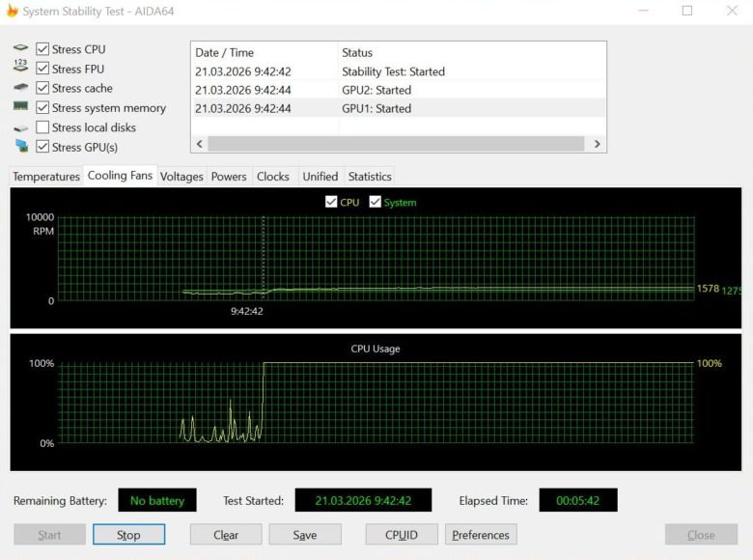Switch to the Temperatures tab
This screenshot has width=753, height=560.
[x=46, y=177]
